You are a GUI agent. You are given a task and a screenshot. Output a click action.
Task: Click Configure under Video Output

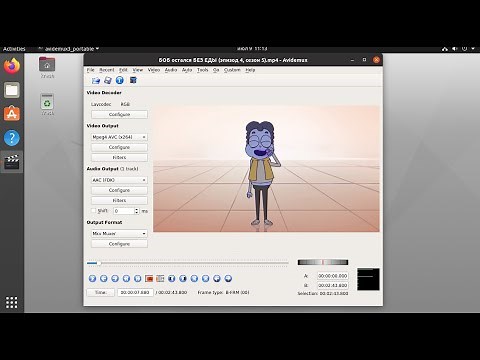pos(119,147)
